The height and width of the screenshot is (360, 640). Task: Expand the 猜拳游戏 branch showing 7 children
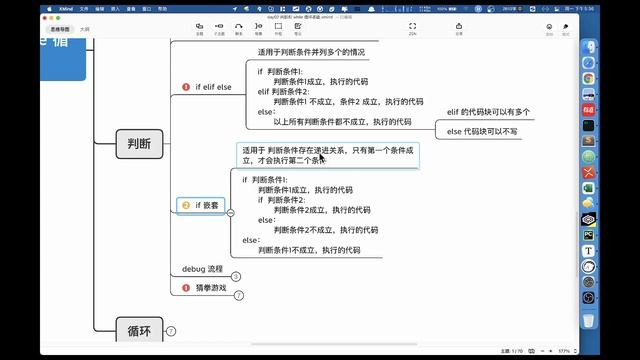[x=239, y=295]
